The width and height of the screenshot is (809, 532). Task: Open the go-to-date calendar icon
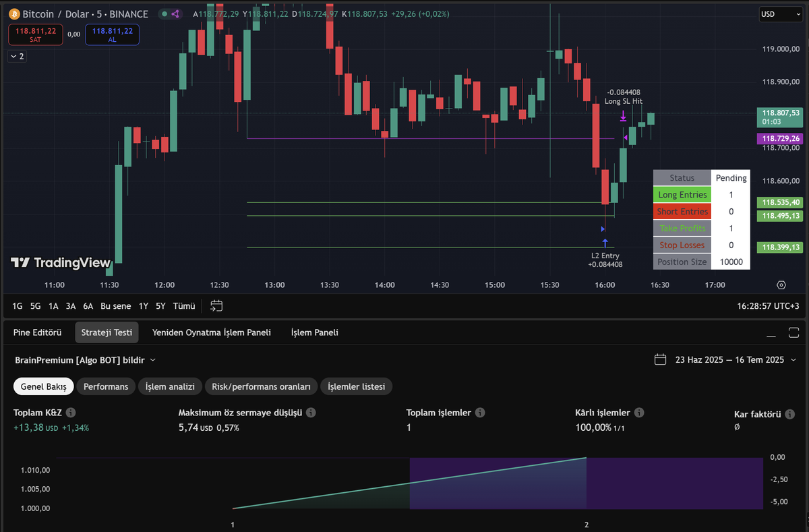216,305
